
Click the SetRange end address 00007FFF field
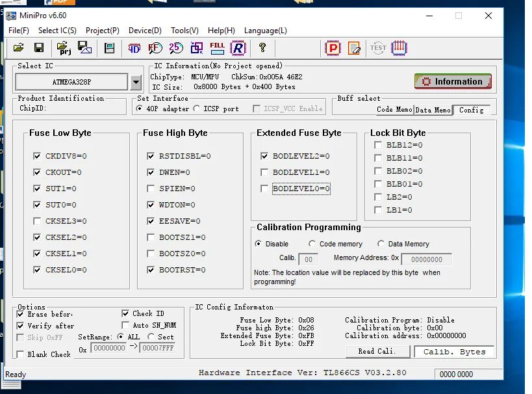click(158, 348)
